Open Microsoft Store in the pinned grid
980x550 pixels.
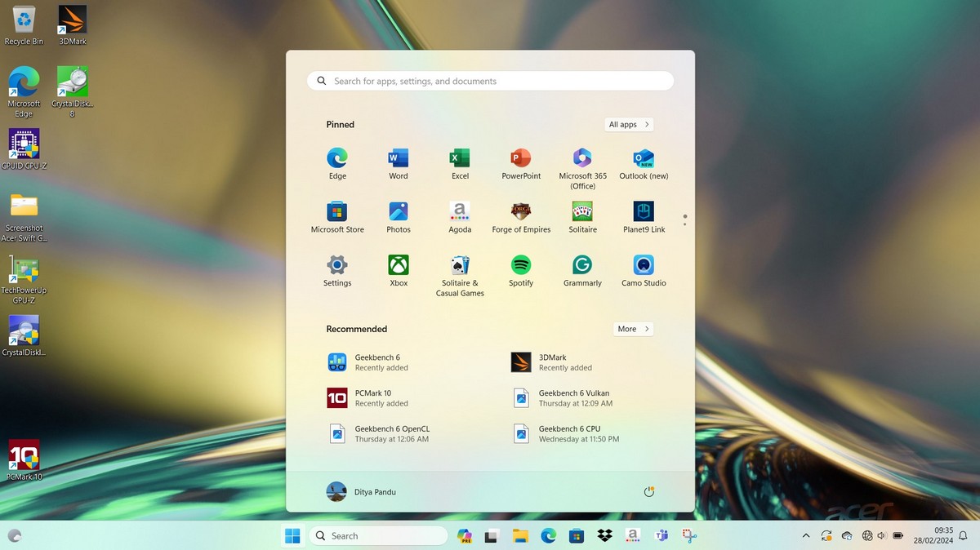(337, 218)
